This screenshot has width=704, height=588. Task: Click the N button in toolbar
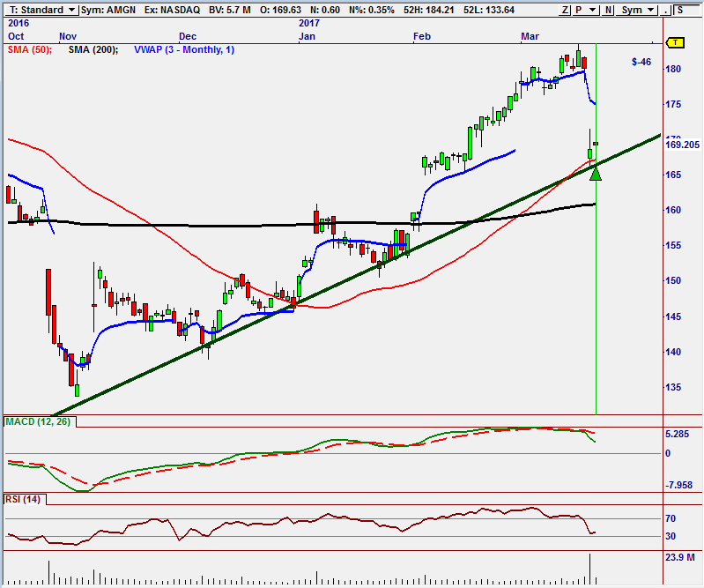608,10
